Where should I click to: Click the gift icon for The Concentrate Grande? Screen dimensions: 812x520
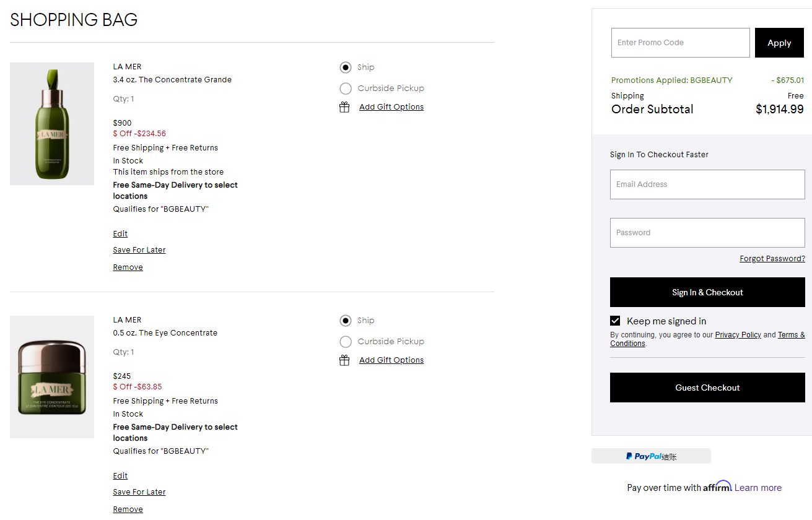coord(344,107)
